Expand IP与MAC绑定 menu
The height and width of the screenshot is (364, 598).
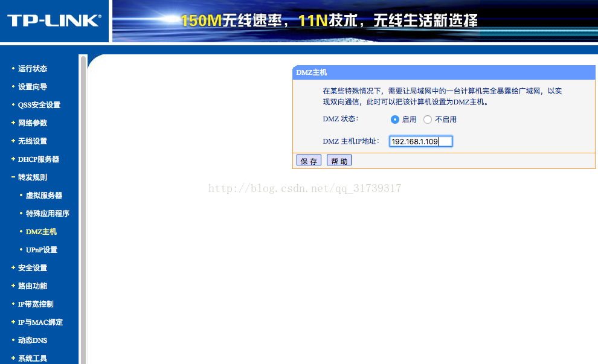click(x=40, y=322)
